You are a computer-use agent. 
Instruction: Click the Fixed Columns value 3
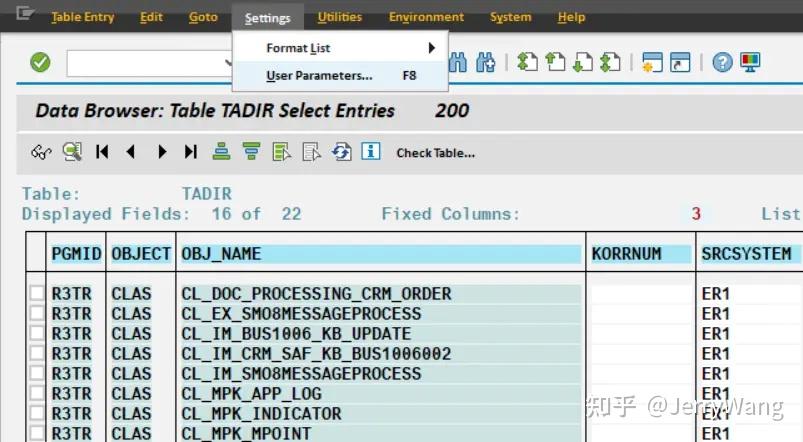(695, 214)
